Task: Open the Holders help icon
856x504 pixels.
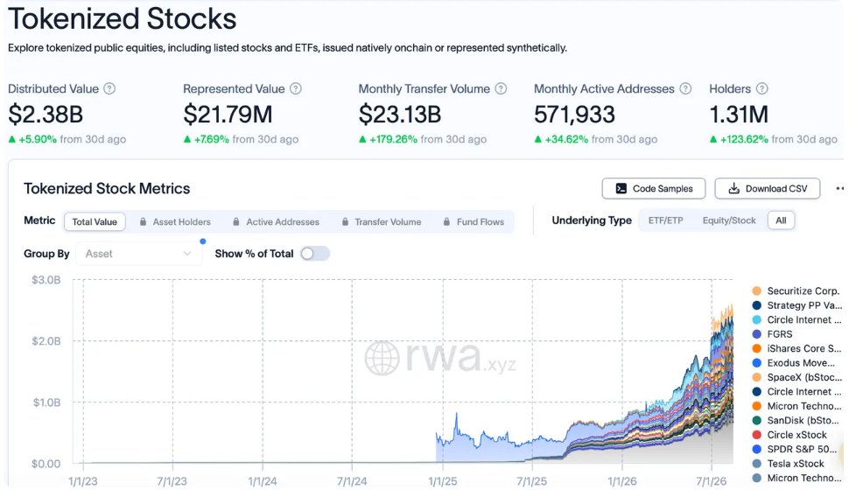Action: coord(762,88)
